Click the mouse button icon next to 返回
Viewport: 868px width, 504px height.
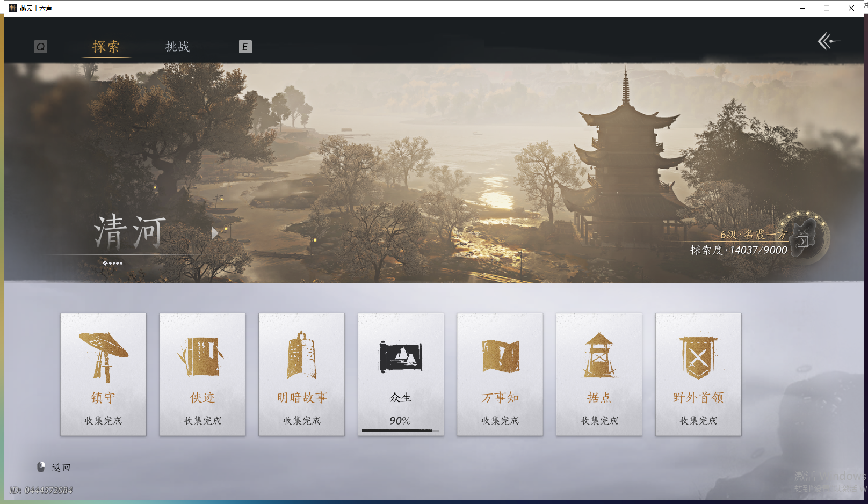click(40, 467)
